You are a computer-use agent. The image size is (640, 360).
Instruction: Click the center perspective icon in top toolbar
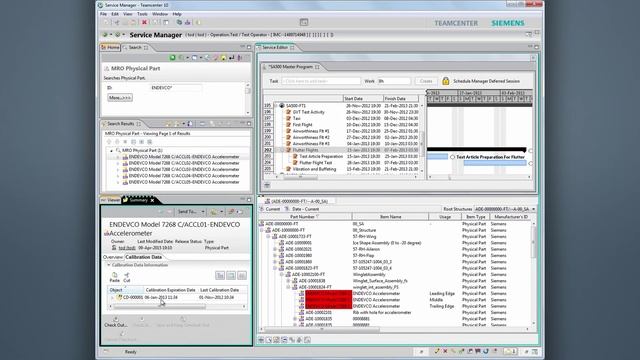click(x=304, y=22)
